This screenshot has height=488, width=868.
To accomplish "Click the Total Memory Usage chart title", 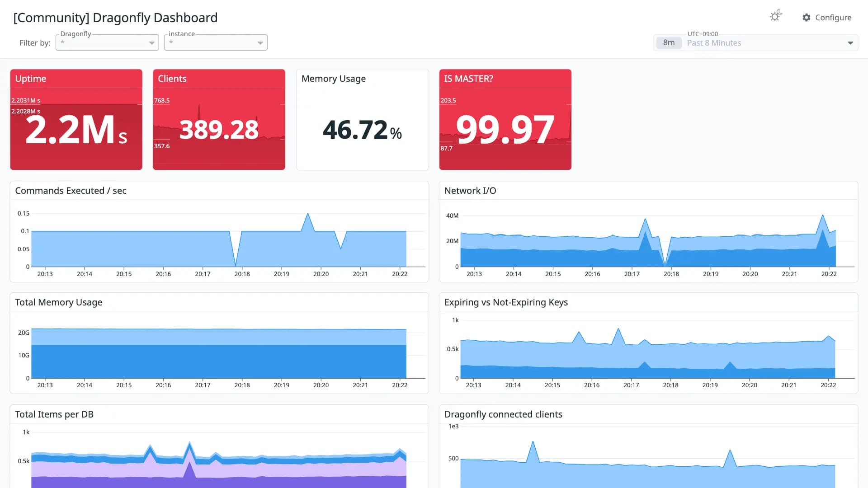I will coord(59,302).
